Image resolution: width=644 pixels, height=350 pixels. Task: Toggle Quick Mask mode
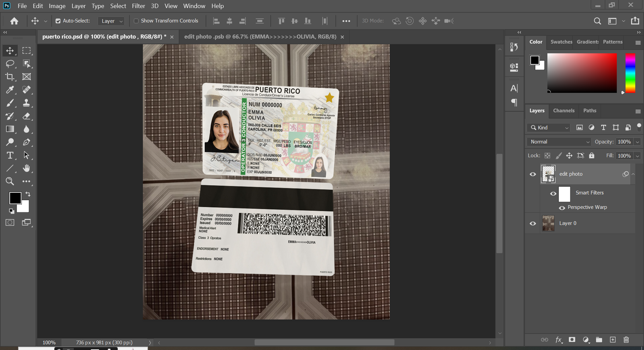click(x=10, y=222)
